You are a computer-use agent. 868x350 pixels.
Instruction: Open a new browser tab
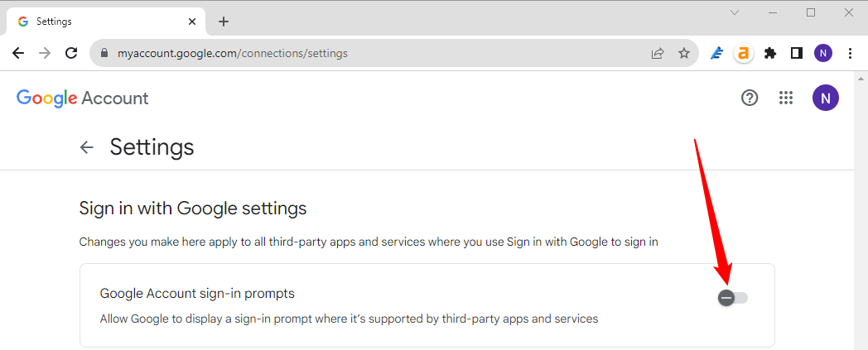pyautogui.click(x=224, y=22)
